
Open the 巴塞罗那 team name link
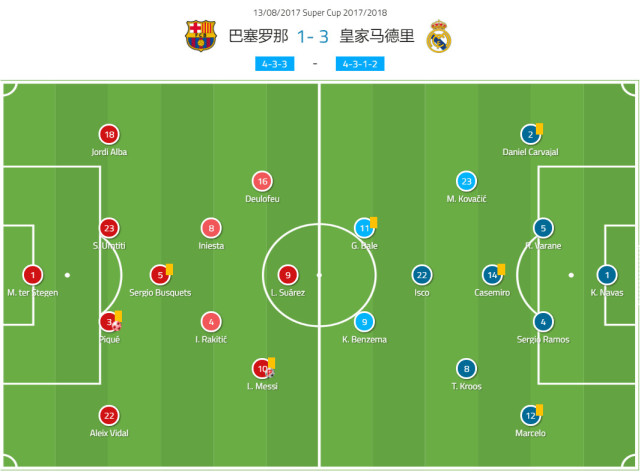(x=259, y=37)
